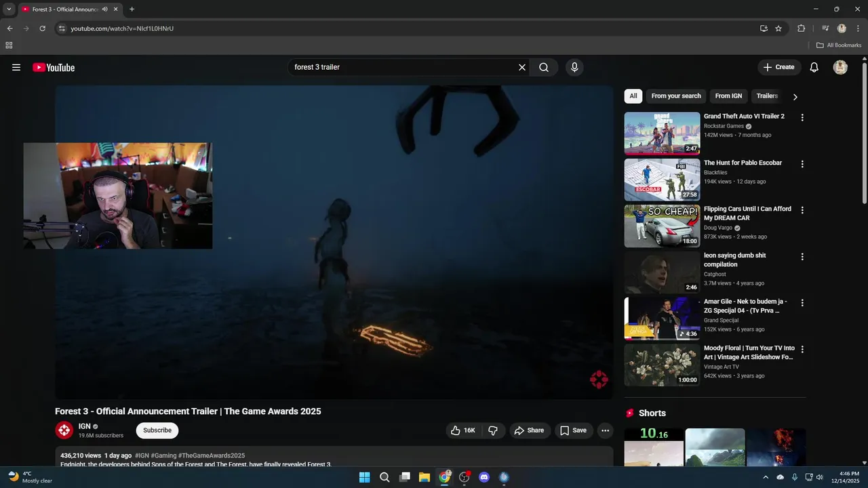868x488 pixels.
Task: Open Amar Gile - Nek to budem ja thumbnail
Action: pyautogui.click(x=662, y=319)
